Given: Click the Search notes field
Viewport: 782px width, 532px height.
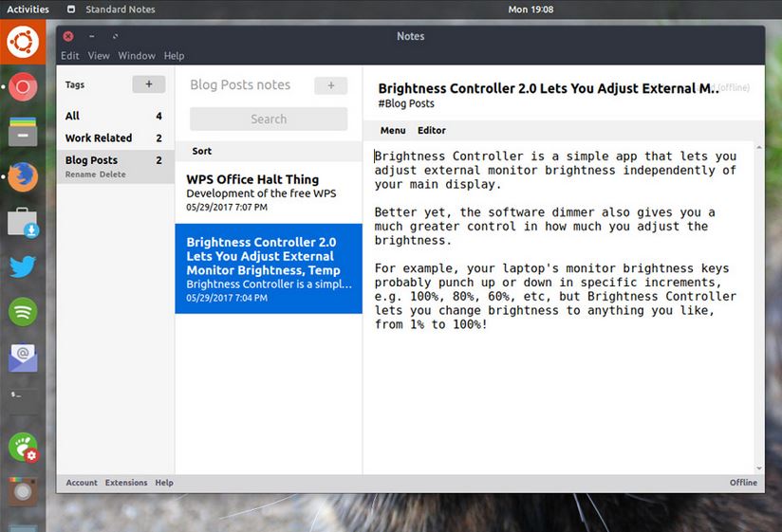Looking at the screenshot, I should click(269, 119).
